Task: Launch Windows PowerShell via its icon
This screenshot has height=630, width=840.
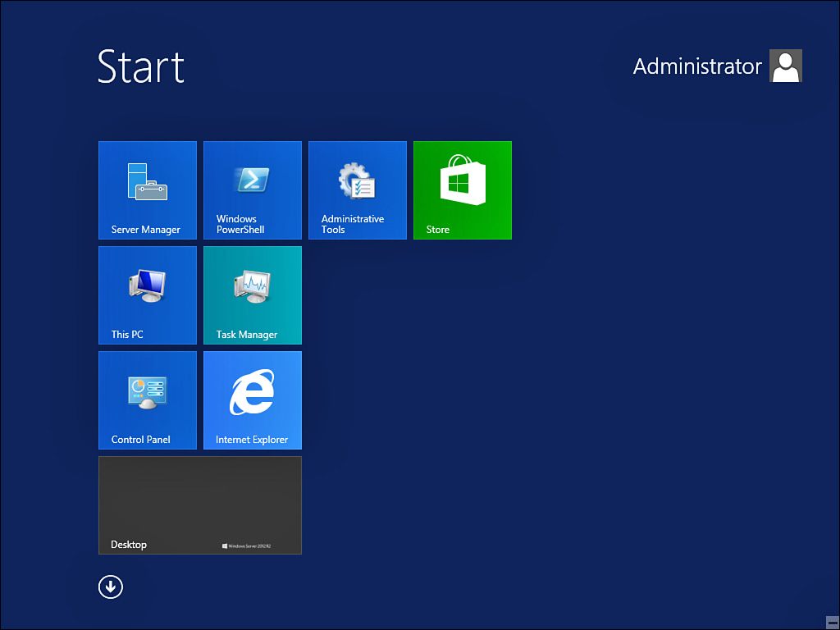Action: tap(253, 180)
